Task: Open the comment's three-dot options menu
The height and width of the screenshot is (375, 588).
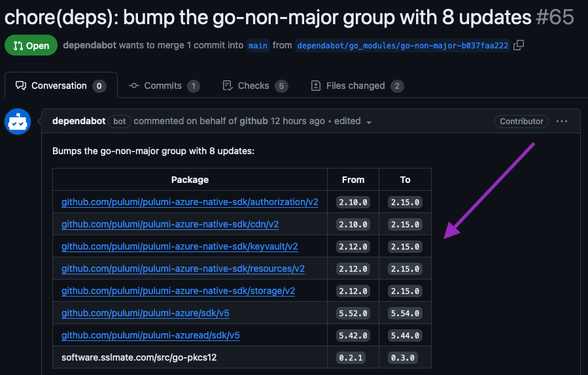Action: point(562,122)
